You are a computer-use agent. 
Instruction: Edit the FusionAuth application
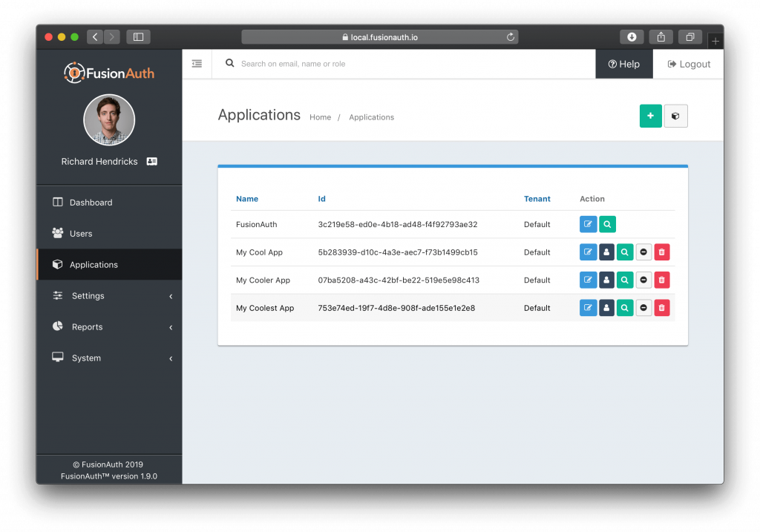[588, 223]
